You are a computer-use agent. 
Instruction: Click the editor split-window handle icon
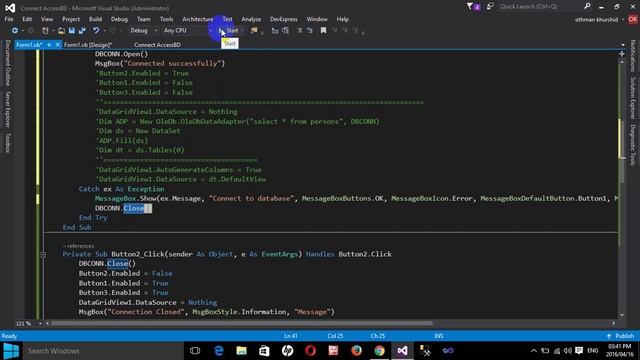tap(622, 54)
